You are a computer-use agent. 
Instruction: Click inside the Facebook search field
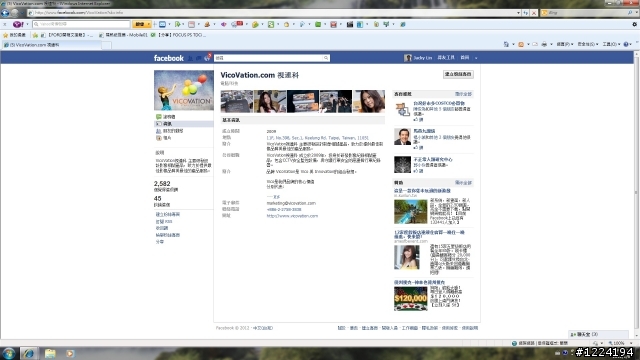(269, 58)
